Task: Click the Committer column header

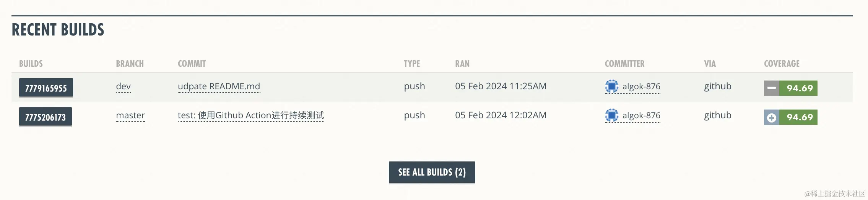Action: tap(624, 64)
